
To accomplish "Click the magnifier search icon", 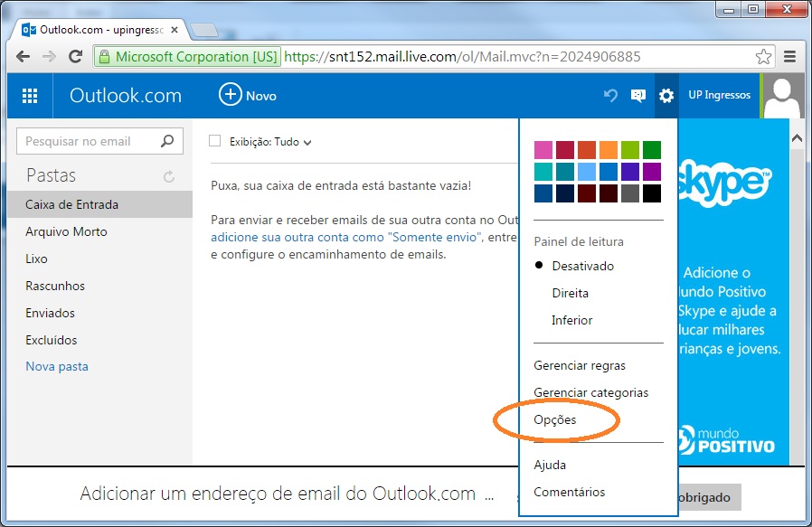I will click(166, 141).
